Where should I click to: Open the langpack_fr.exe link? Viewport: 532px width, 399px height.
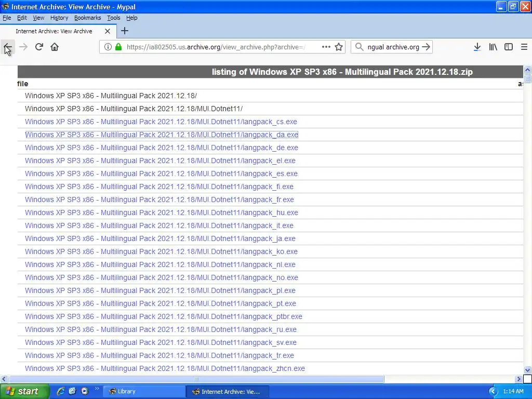click(x=159, y=199)
